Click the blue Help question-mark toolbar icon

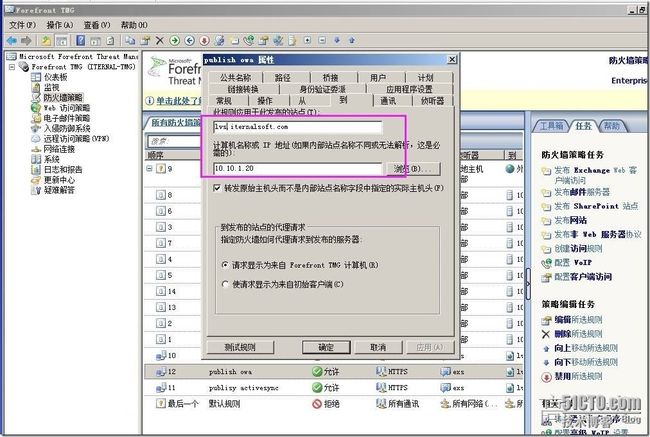coord(81,40)
